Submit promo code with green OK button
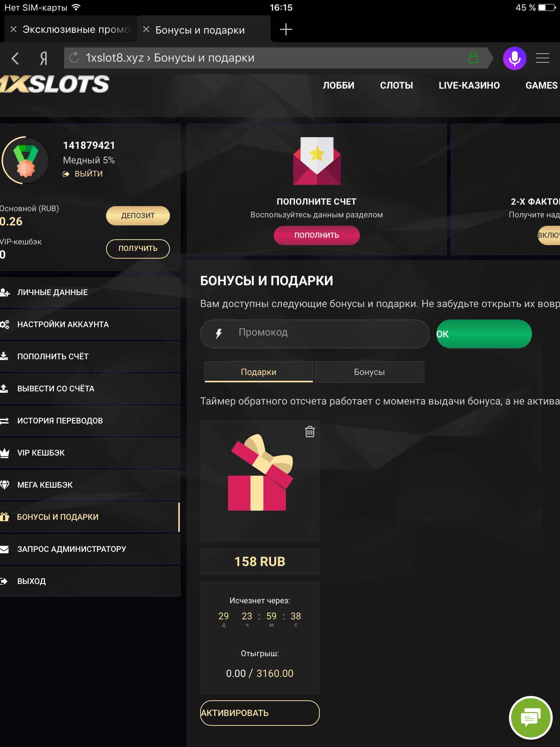Screen dimensions: 560x747 coord(484,334)
